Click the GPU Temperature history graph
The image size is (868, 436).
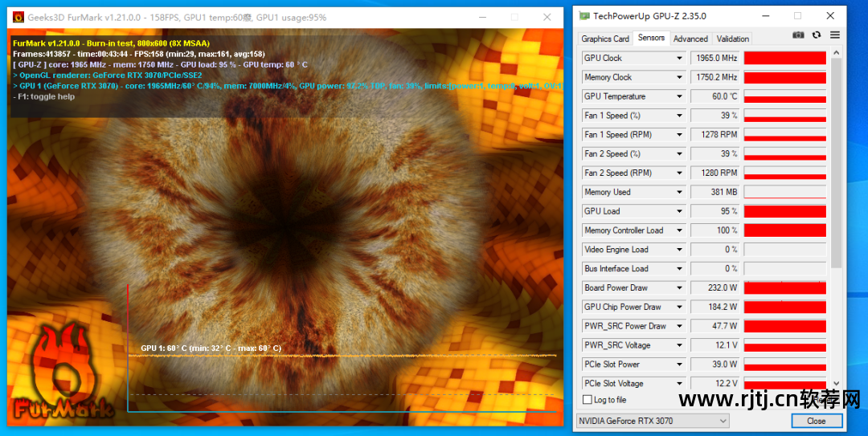coord(785,96)
